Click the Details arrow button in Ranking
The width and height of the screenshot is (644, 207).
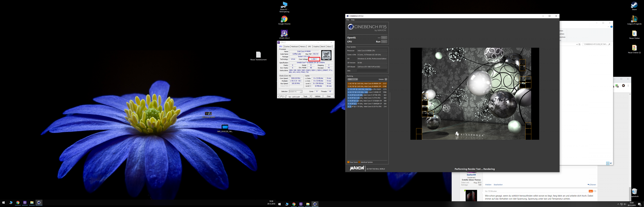click(x=386, y=79)
